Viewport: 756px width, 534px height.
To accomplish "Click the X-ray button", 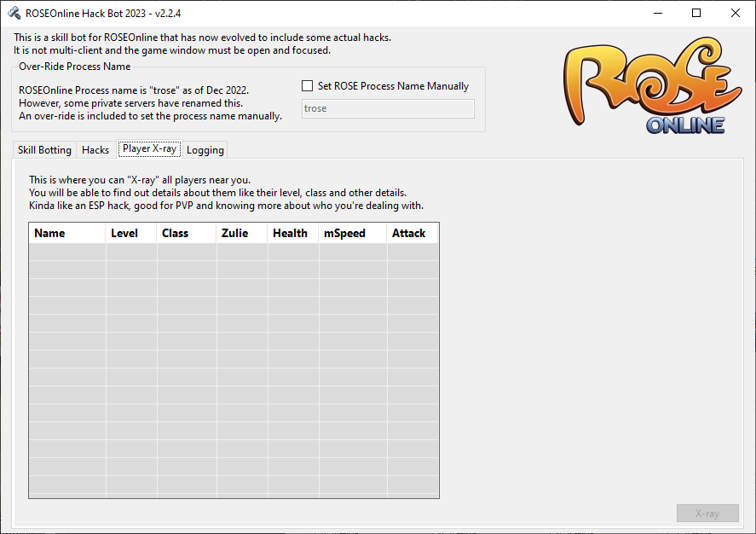I will coord(707,514).
